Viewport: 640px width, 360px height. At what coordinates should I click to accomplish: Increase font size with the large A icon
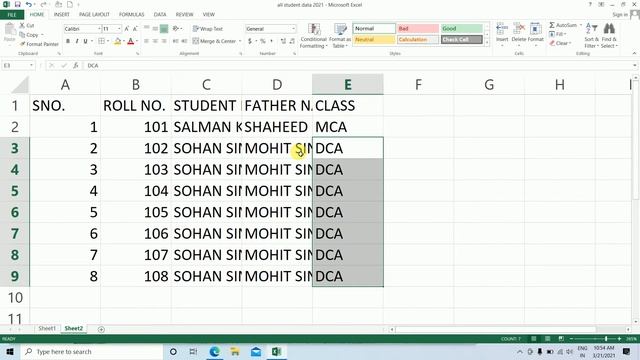(127, 29)
